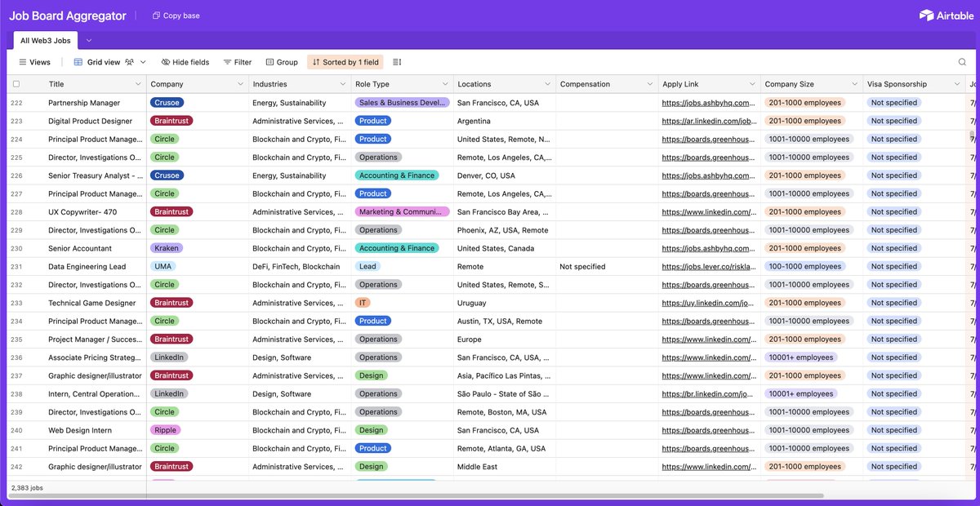
Task: Click the Not specified compensation cell in row 231
Action: click(x=607, y=267)
